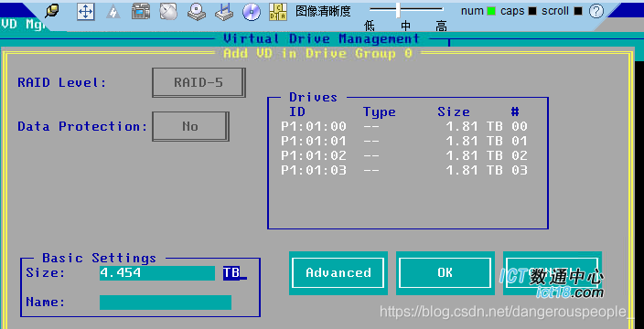Click the Ctrl-Alt-Del keys icon
Viewport: 644px width, 329px height.
click(x=278, y=12)
